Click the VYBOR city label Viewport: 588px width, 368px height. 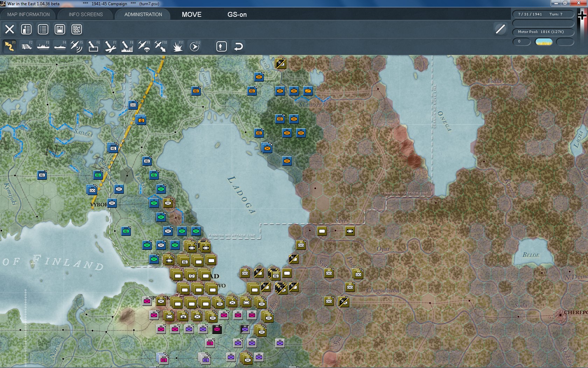tap(98, 205)
